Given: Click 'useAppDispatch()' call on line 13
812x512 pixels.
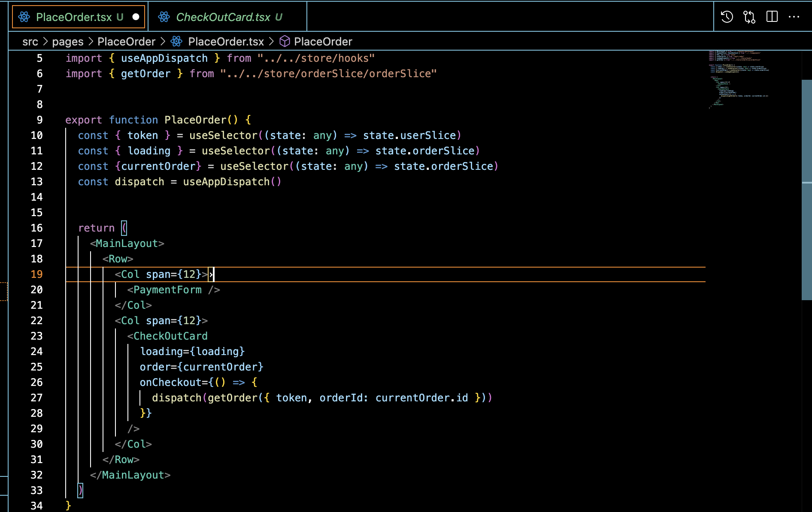Looking at the screenshot, I should coord(232,182).
